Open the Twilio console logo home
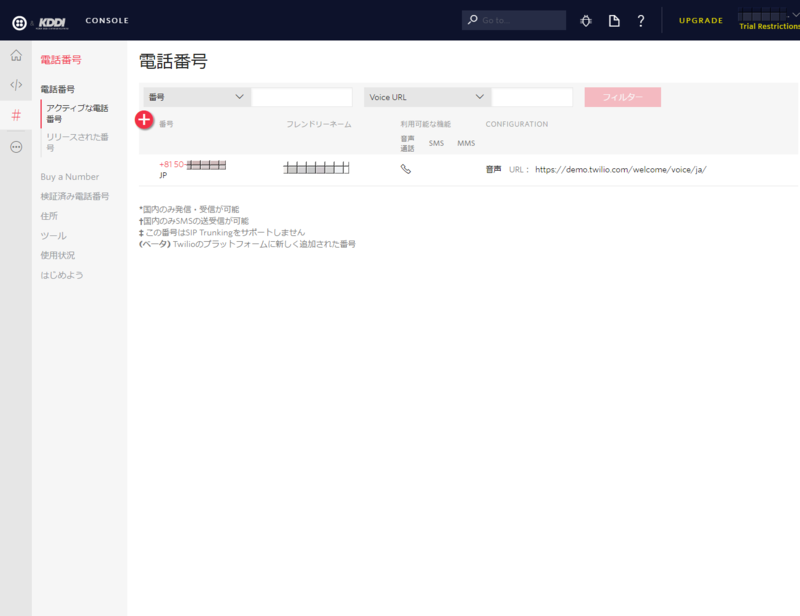 tap(19, 23)
